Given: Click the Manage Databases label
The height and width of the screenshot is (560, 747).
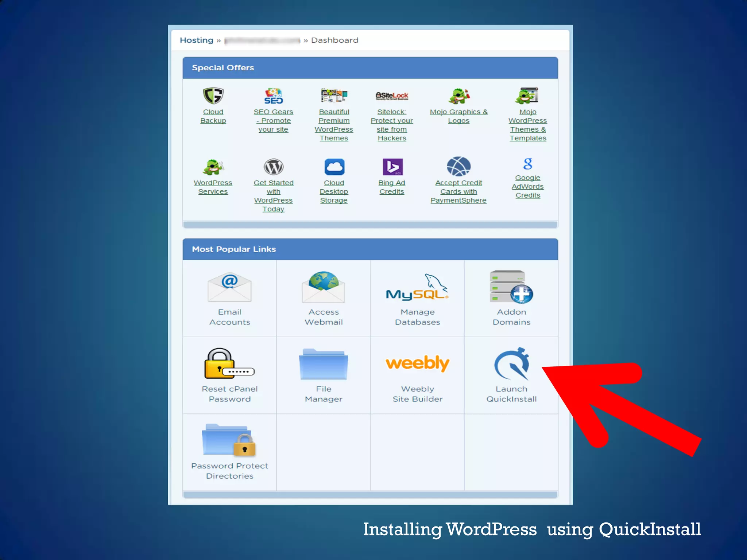Looking at the screenshot, I should click(417, 317).
